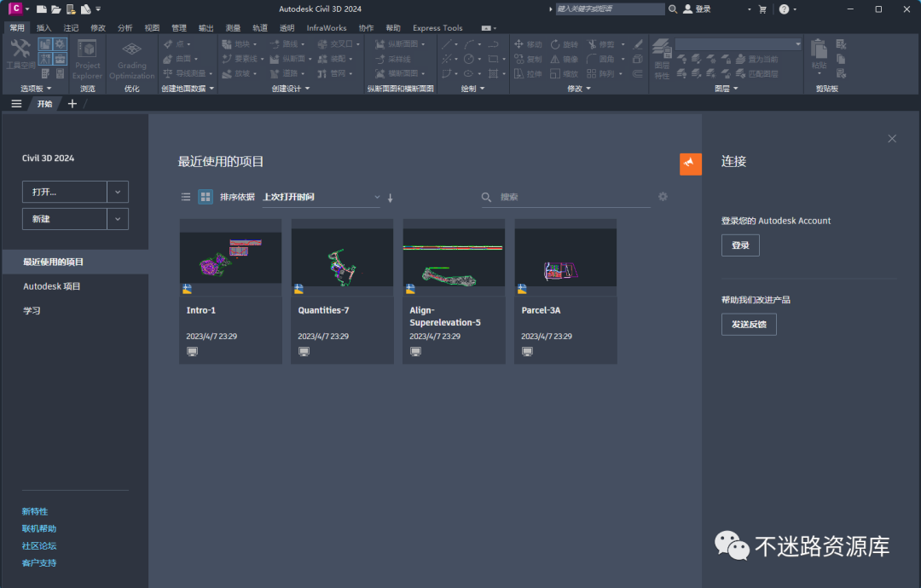Image resolution: width=921 pixels, height=588 pixels.
Task: Switch recent projects to grid view
Action: 205,197
